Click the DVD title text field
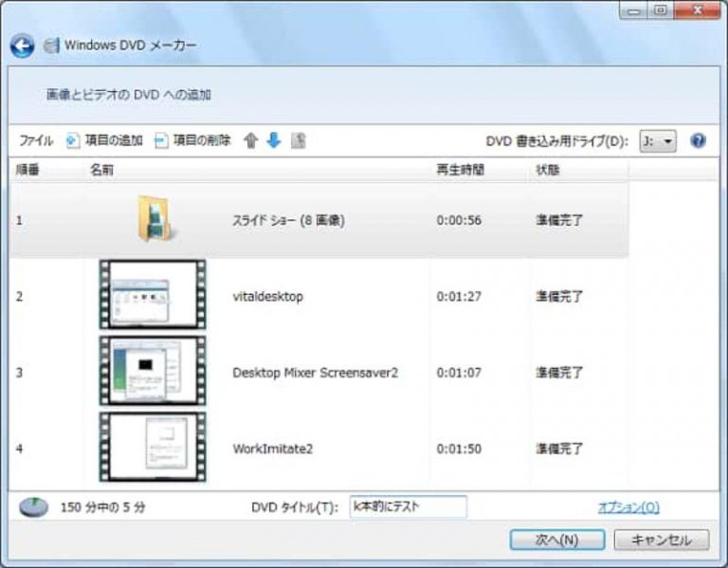728x568 pixels. click(x=409, y=507)
